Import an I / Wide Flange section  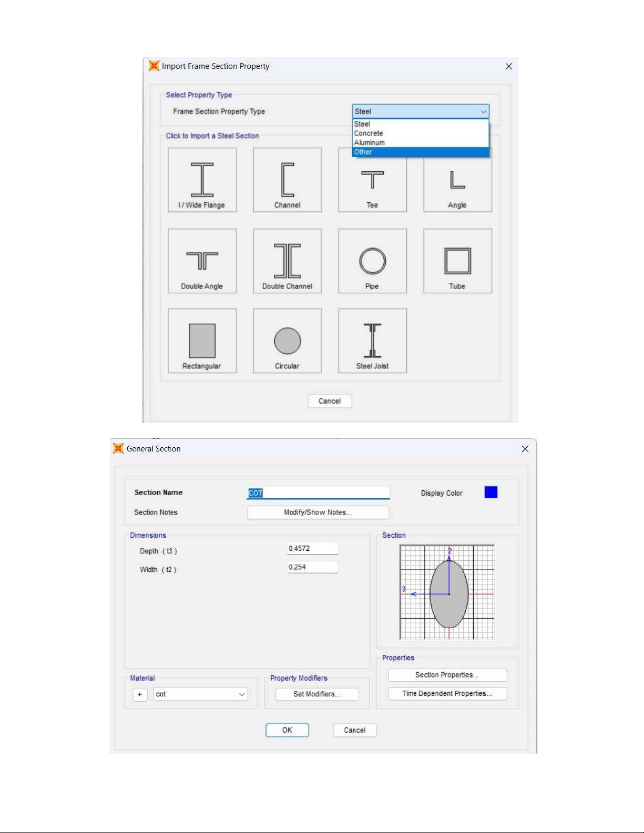(202, 180)
